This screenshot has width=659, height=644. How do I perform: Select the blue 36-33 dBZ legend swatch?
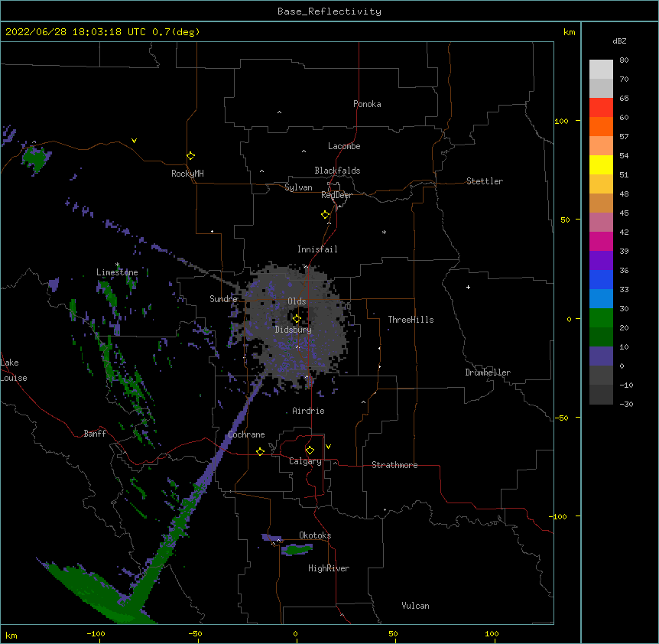(601, 279)
